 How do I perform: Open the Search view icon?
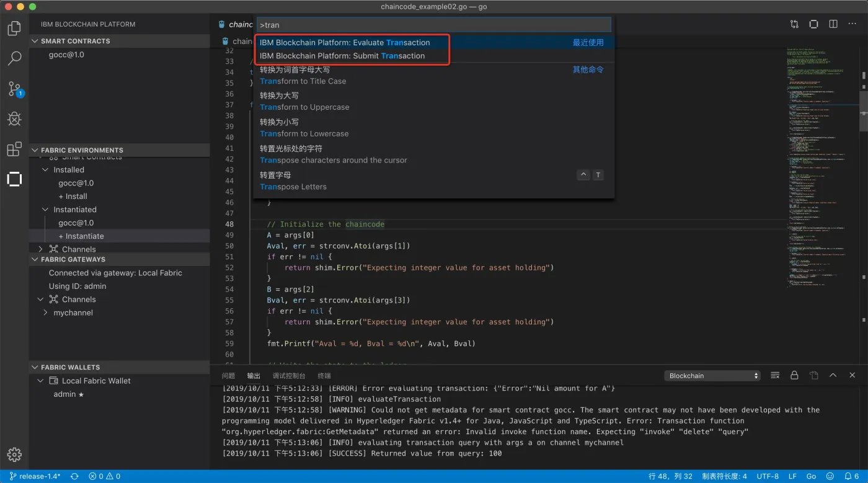pos(14,58)
